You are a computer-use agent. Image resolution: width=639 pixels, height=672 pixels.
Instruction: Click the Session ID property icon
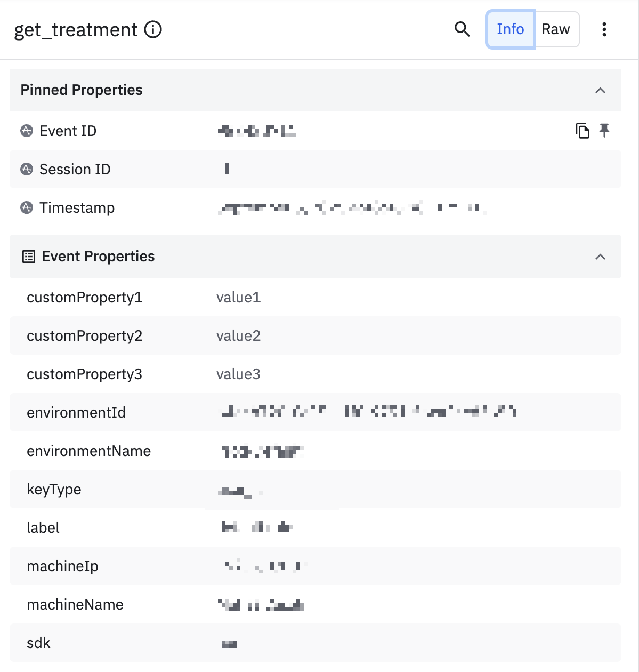(27, 169)
